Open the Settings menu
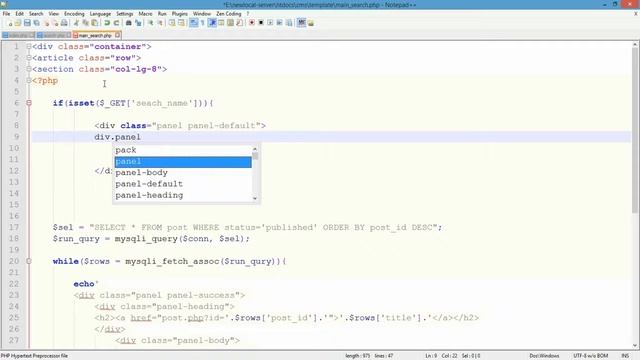Viewport: 640px width, 360px height. 124,13
